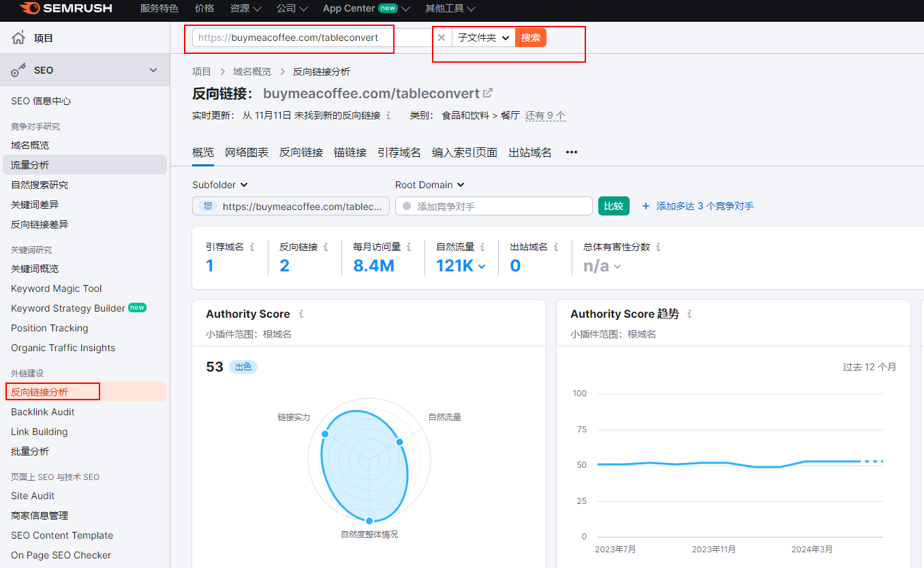Clear the URL search field with X
This screenshot has width=924, height=568.
click(442, 38)
